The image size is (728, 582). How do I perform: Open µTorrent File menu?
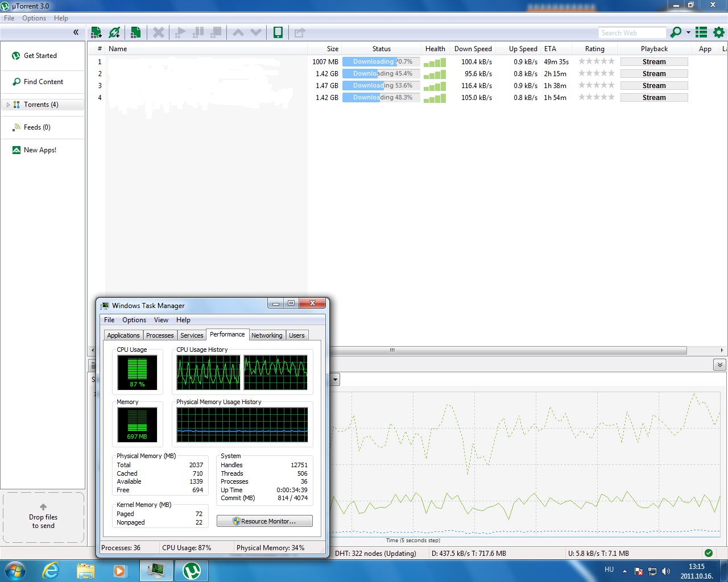pyautogui.click(x=9, y=18)
